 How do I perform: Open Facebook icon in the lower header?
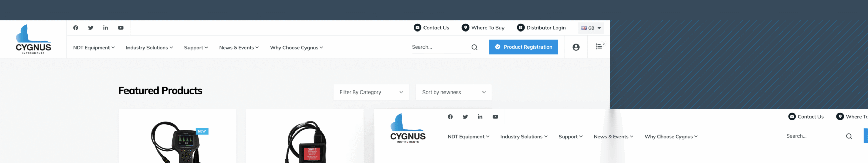click(x=450, y=117)
